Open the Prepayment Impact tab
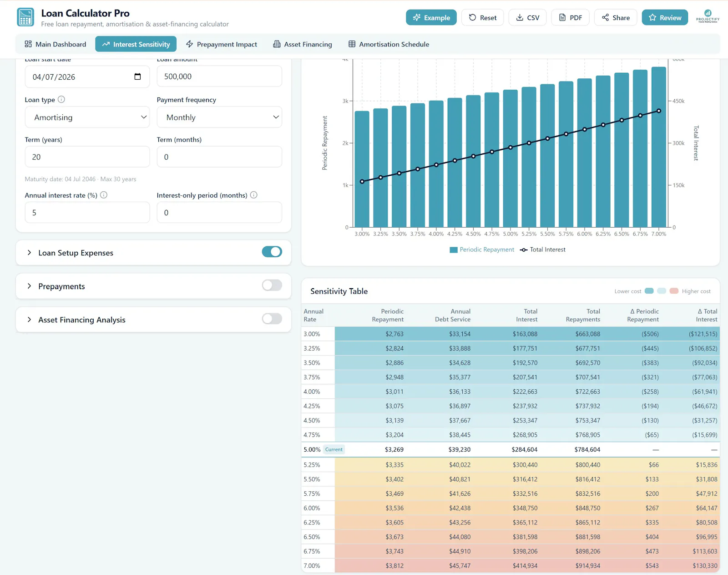This screenshot has width=728, height=575. (222, 44)
